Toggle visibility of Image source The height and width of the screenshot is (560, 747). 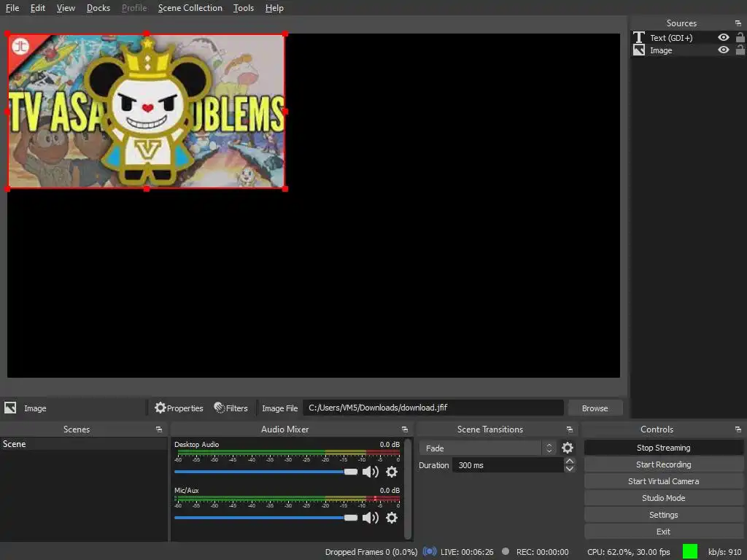point(723,50)
